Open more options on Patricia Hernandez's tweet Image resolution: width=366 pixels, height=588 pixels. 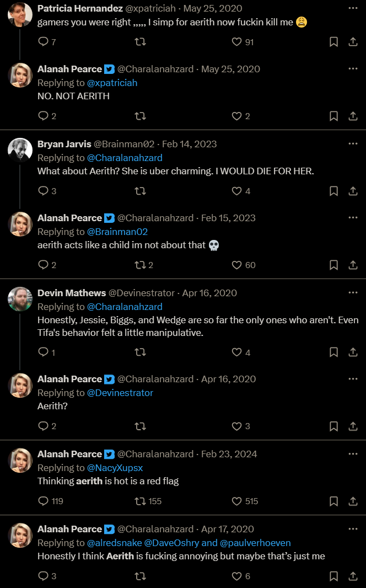point(353,8)
